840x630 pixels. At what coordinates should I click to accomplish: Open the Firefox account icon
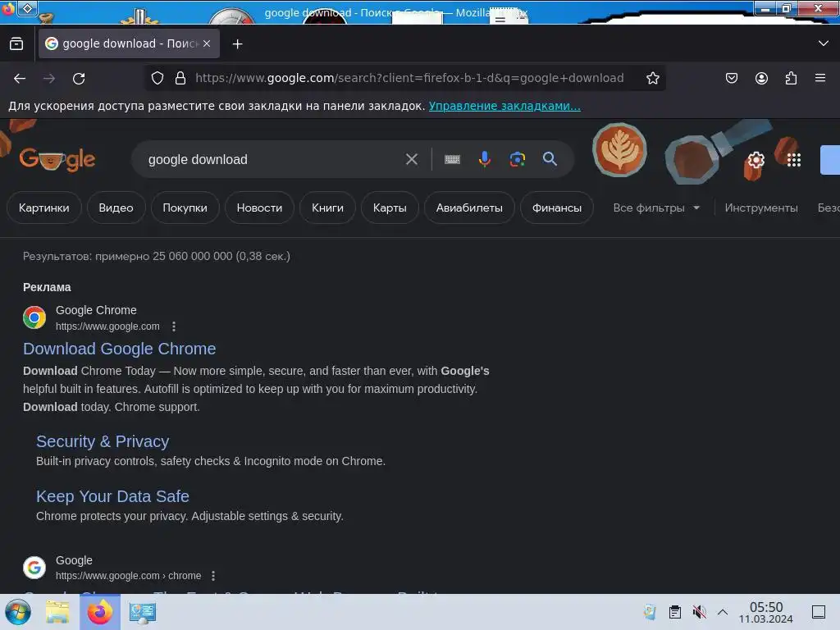coord(761,78)
